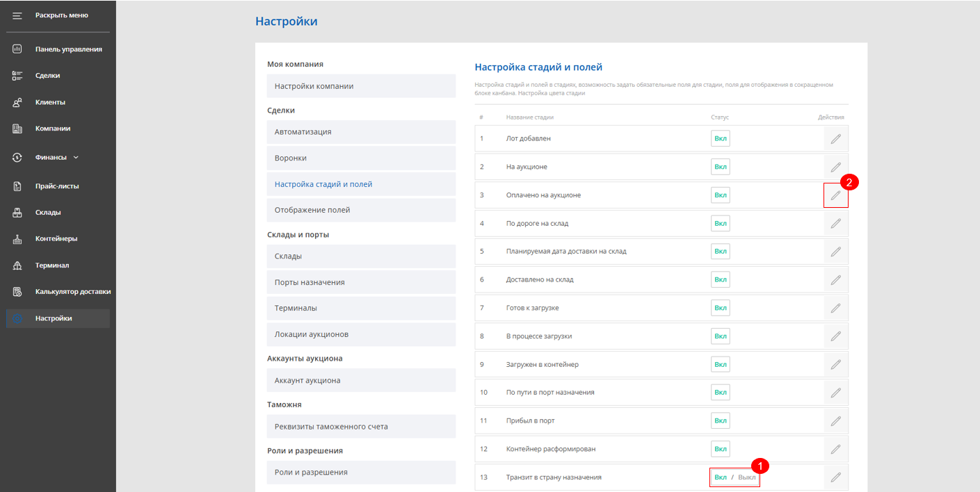Go to Панель управления page

(x=69, y=49)
